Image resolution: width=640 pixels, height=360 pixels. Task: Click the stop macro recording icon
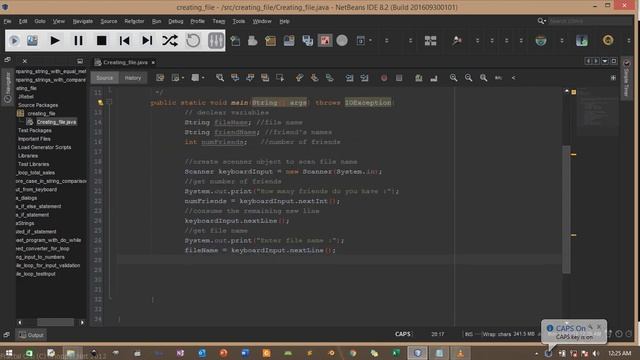(x=399, y=78)
